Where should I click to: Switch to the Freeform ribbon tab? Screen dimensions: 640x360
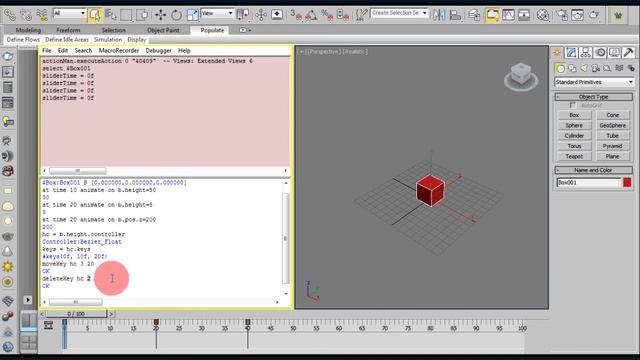(68, 30)
